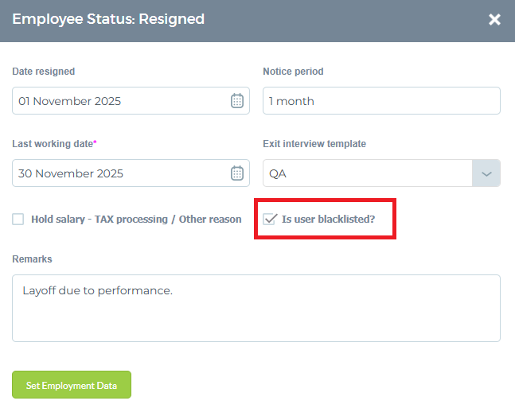Click the 'Last working date' field label

(x=53, y=144)
